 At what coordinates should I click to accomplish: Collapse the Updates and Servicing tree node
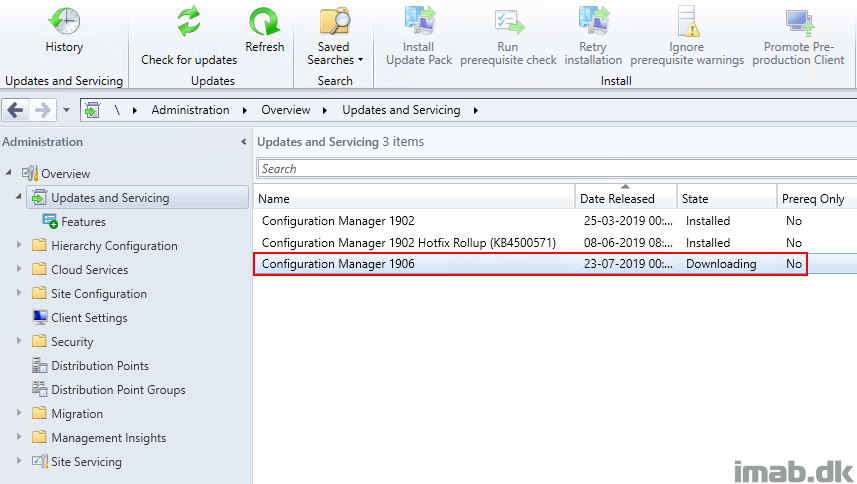18,197
